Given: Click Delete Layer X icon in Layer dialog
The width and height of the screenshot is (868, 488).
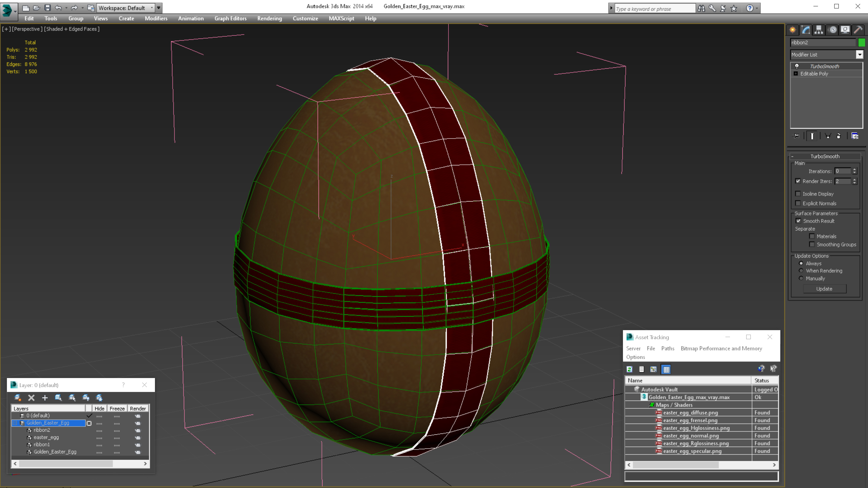Looking at the screenshot, I should pyautogui.click(x=31, y=398).
